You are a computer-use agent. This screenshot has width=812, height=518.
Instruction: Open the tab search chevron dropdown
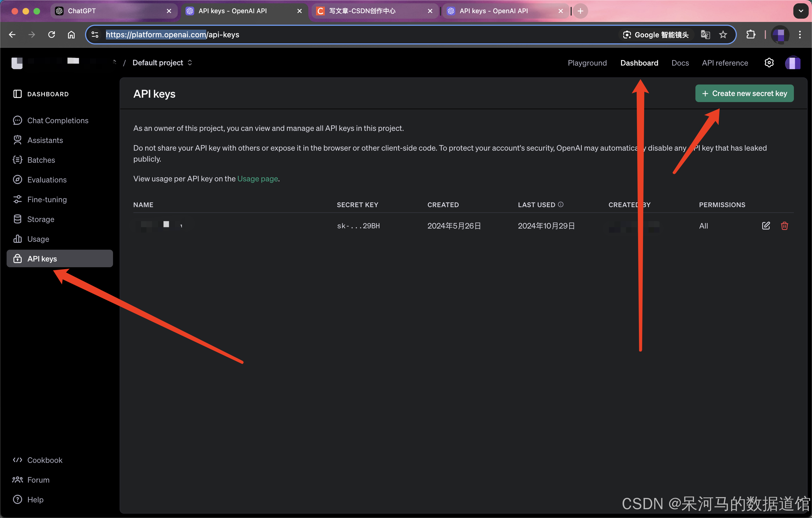800,11
